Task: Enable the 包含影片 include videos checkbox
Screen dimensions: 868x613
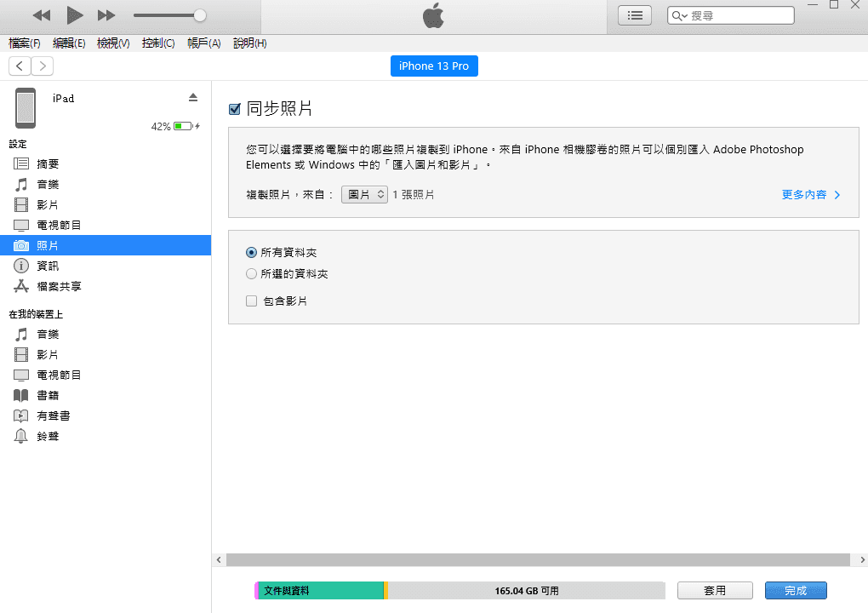Action: pos(251,301)
